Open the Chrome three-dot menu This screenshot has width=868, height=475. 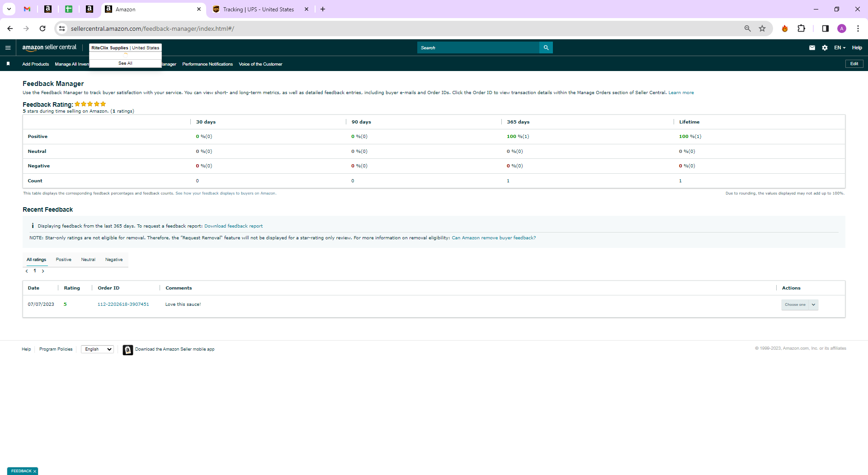coord(858,28)
